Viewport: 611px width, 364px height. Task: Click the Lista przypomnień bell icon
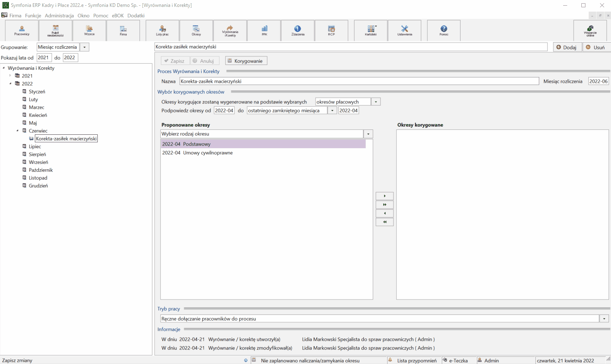pyautogui.click(x=390, y=360)
